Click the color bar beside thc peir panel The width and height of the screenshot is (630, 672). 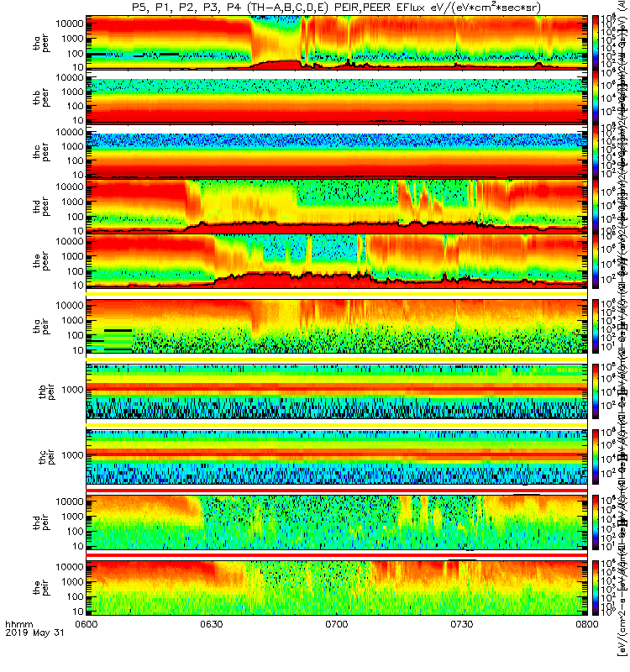pyautogui.click(x=596, y=457)
